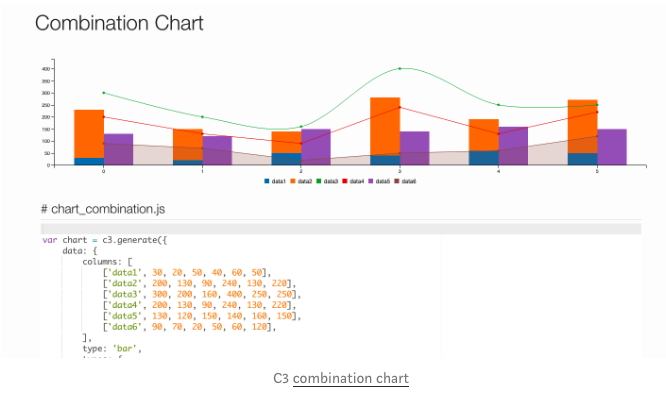Screen dimensions: 666x410
Task: Click the Combination Chart heading
Action: (x=119, y=23)
